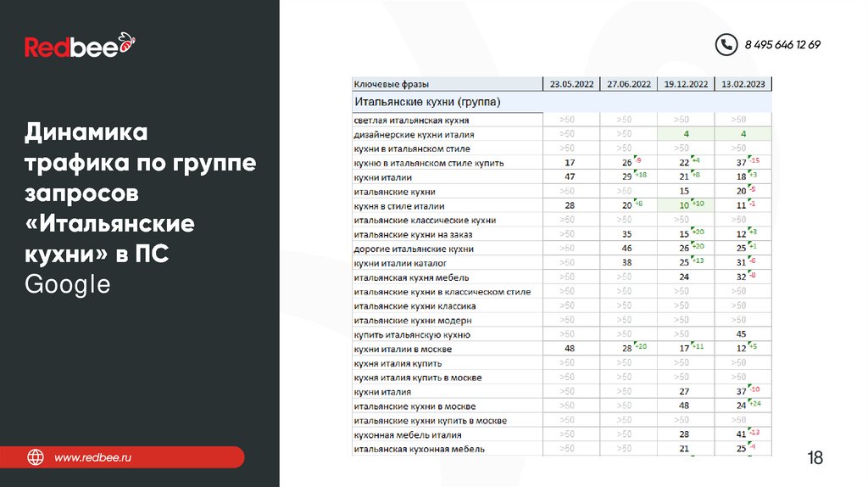Select row 'итальянские кухни на заказ'
Viewport: 868px width, 487px height.
(562, 234)
